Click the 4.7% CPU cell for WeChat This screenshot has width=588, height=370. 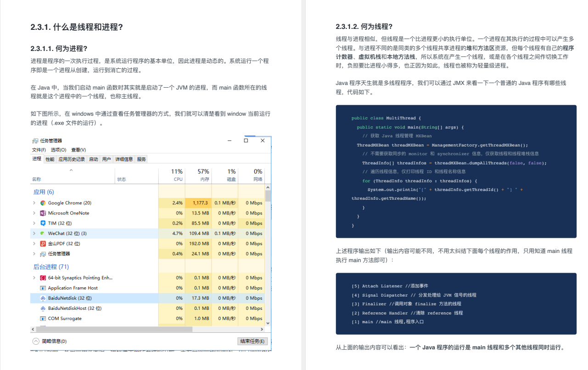click(171, 233)
